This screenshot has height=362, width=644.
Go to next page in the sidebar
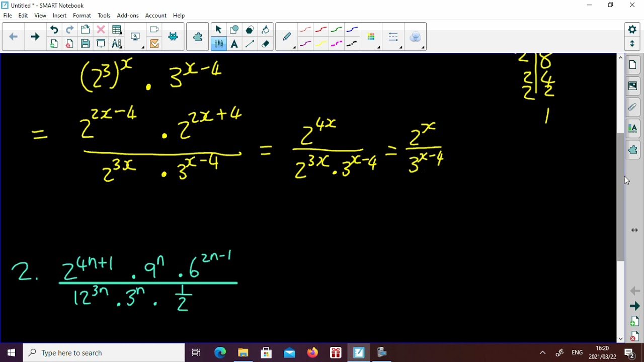(x=634, y=306)
